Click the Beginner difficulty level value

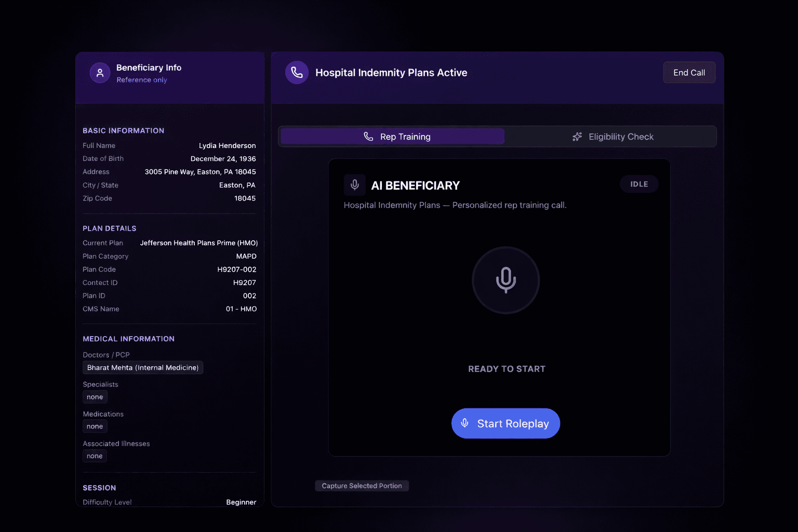(x=241, y=502)
